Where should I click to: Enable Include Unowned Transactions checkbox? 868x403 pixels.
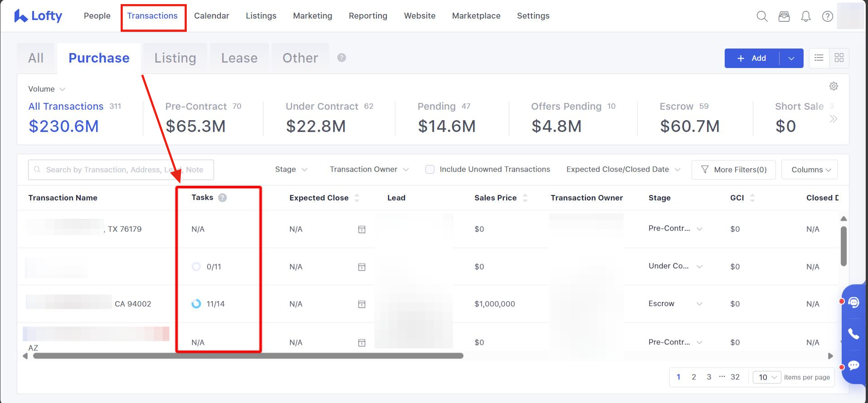(x=430, y=170)
